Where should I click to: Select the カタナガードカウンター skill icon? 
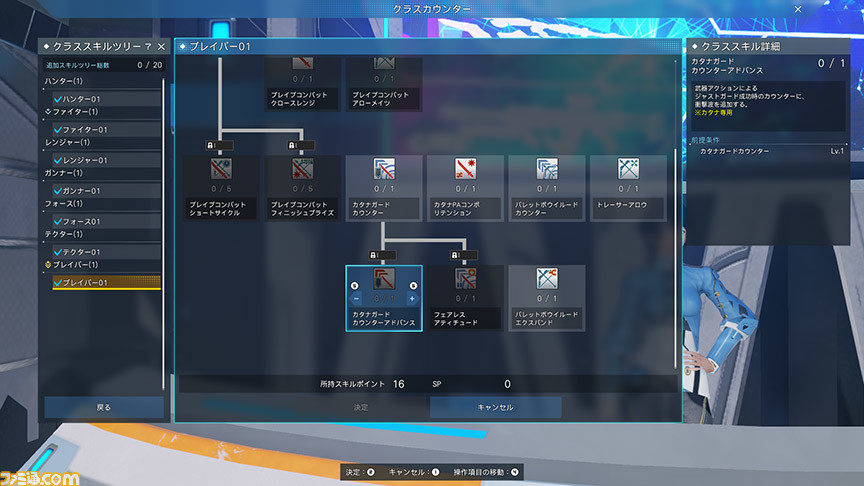pyautogui.click(x=384, y=169)
